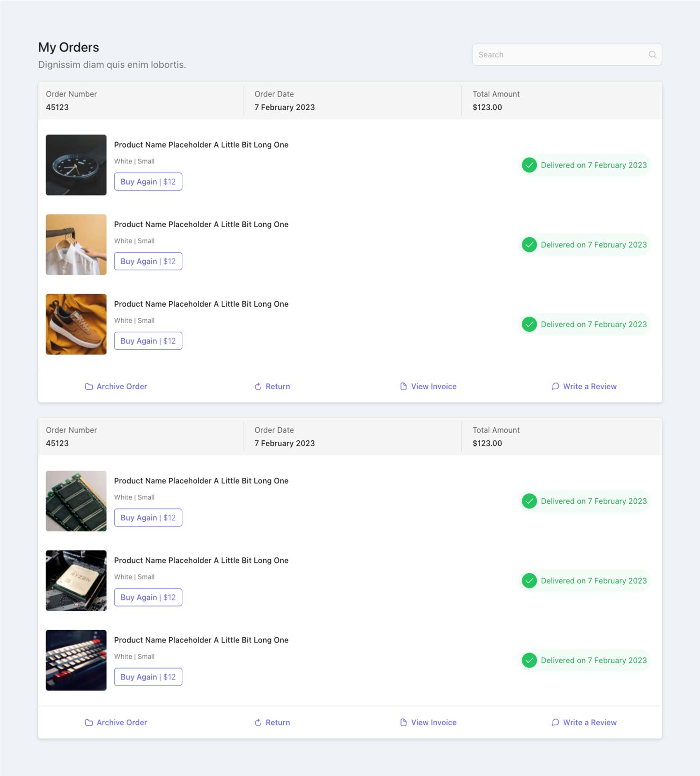The width and height of the screenshot is (700, 776).
Task: Click the product name beside the sneaker image
Action: 201,304
